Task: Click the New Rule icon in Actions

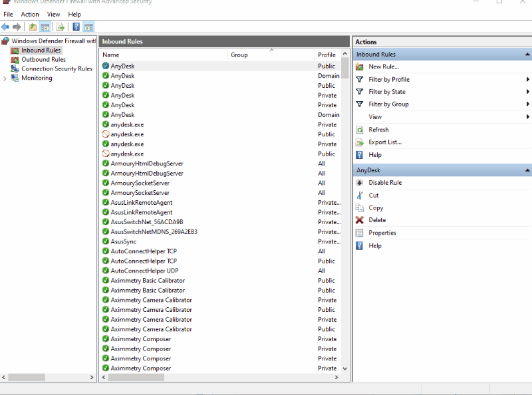Action: coord(360,67)
